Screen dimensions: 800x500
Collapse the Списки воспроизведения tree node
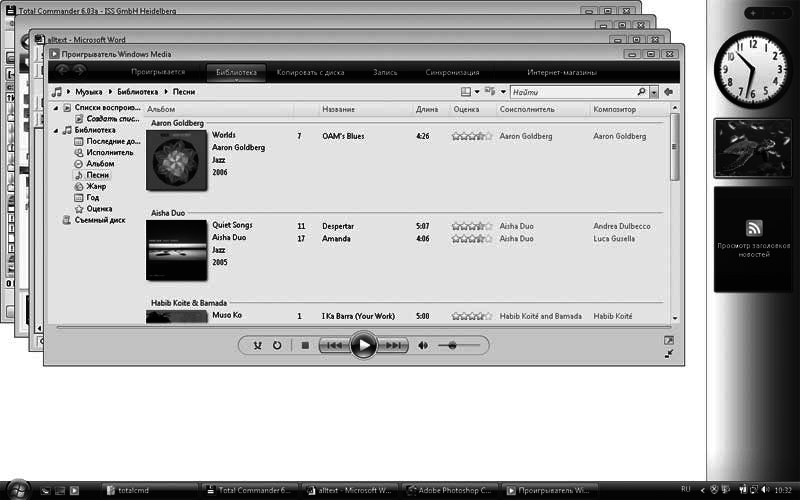55,107
